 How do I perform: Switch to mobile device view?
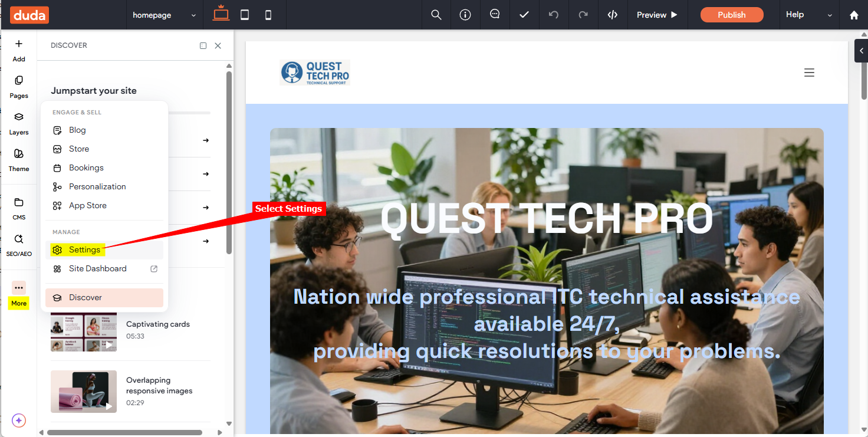tap(268, 15)
